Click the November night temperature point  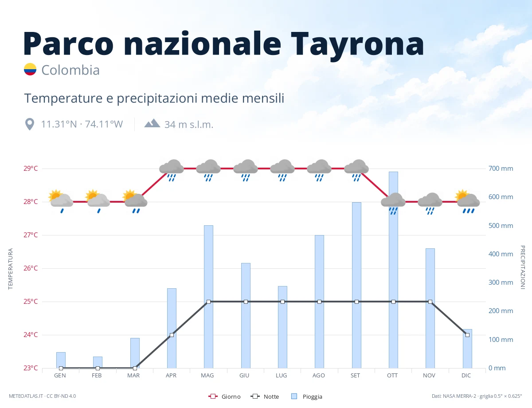pyautogui.click(x=430, y=302)
